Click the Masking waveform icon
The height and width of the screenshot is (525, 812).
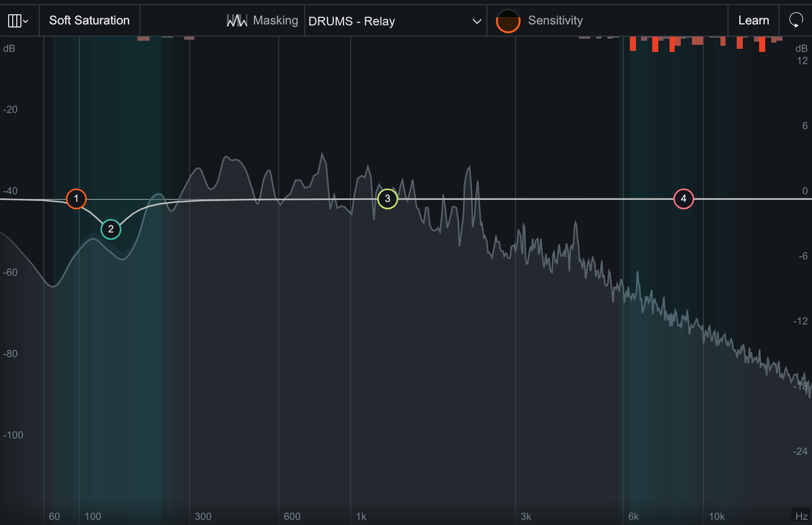(x=237, y=20)
